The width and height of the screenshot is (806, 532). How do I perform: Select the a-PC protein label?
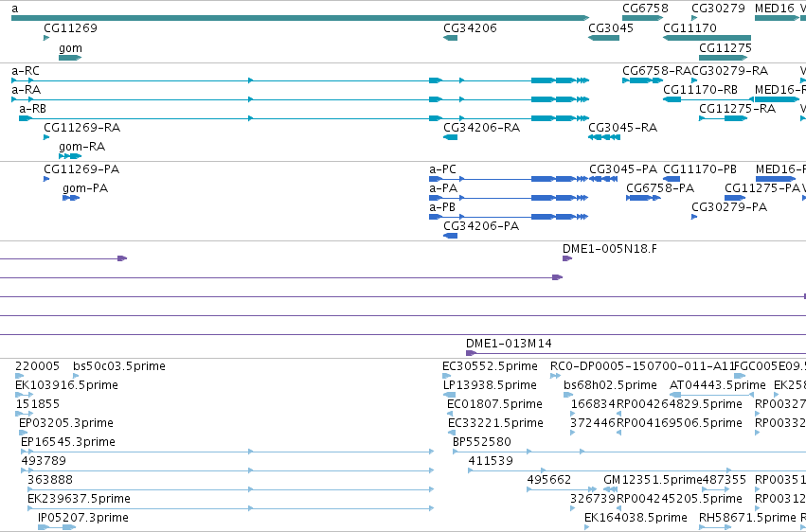coord(442,169)
